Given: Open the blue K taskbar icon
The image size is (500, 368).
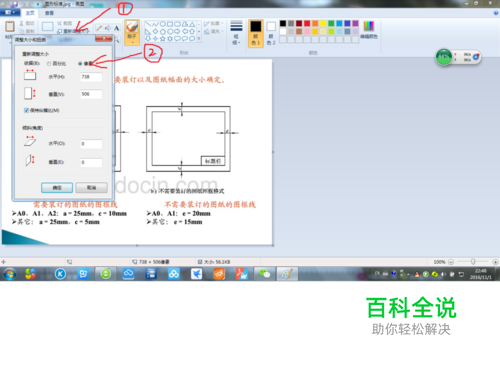Looking at the screenshot, I should tap(60, 274).
